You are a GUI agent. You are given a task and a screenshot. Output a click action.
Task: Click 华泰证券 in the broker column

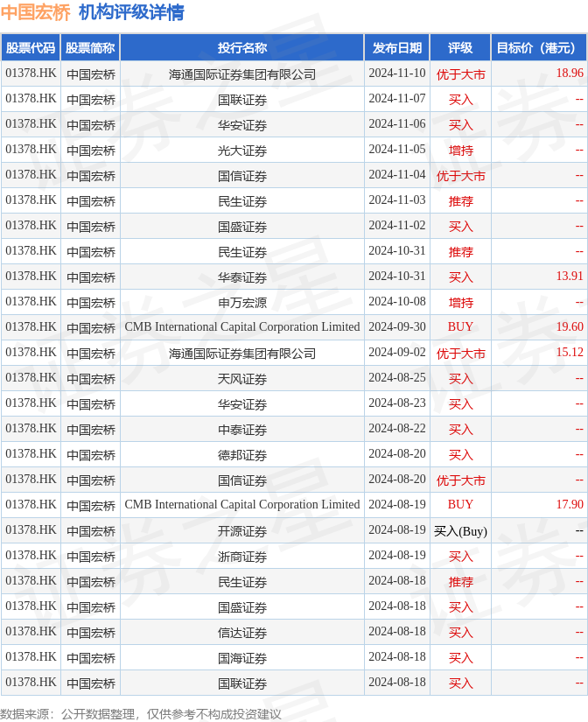pos(242,277)
